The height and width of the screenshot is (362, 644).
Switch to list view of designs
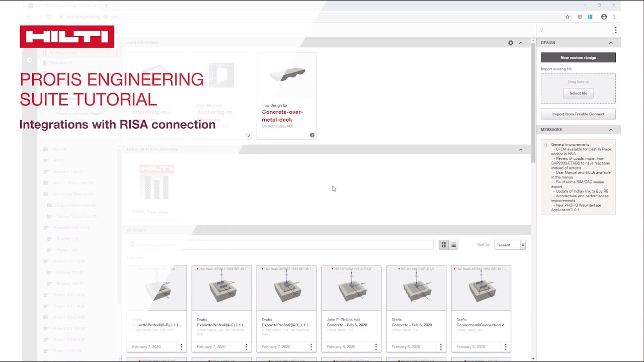coord(453,245)
